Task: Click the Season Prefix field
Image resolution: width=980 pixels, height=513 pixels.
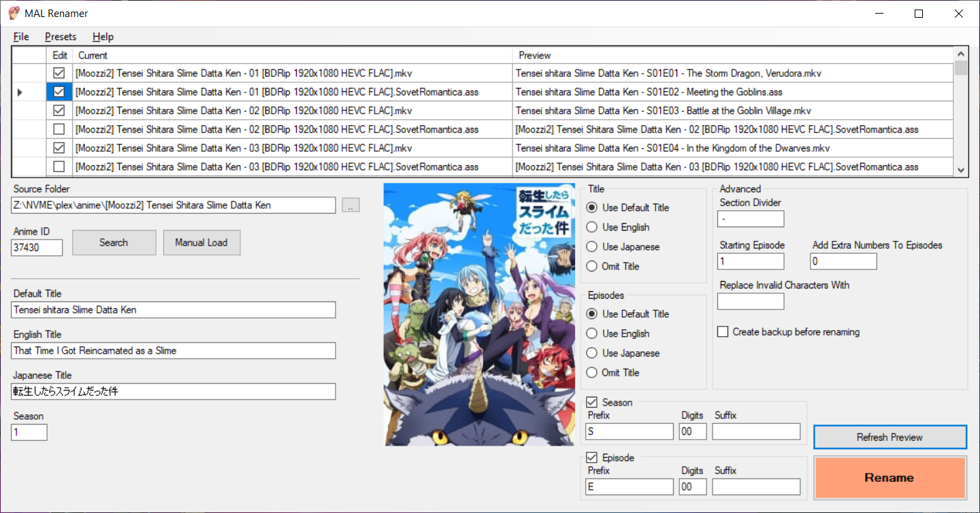Action: pos(630,431)
